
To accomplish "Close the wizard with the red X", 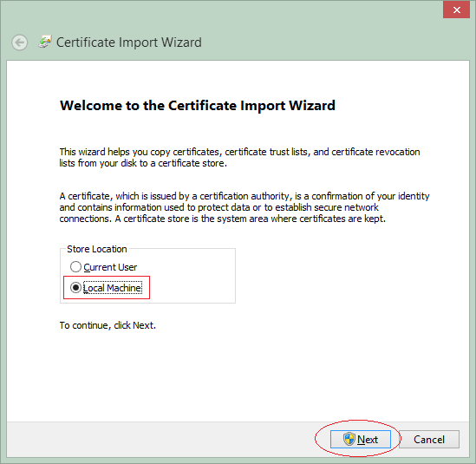I will click(456, 10).
